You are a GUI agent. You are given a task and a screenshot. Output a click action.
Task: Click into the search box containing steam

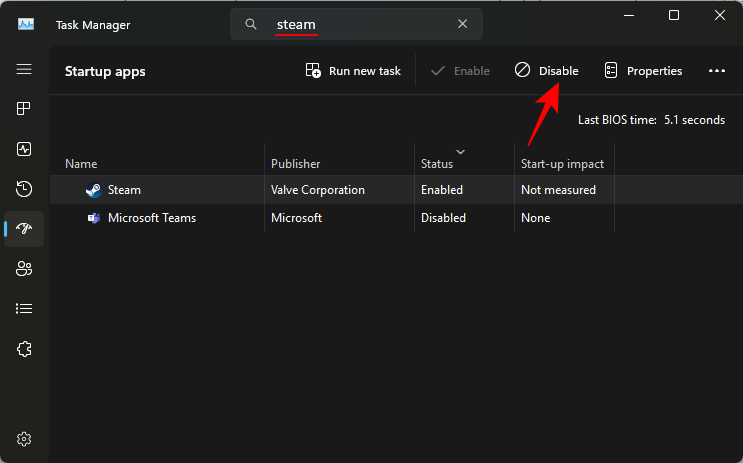(356, 24)
